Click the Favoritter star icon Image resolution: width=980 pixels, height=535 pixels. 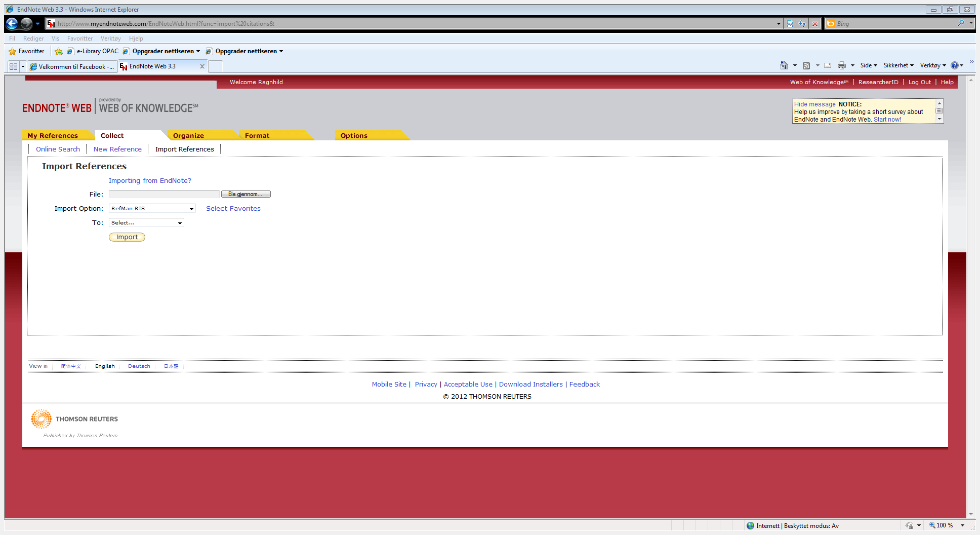(x=13, y=51)
